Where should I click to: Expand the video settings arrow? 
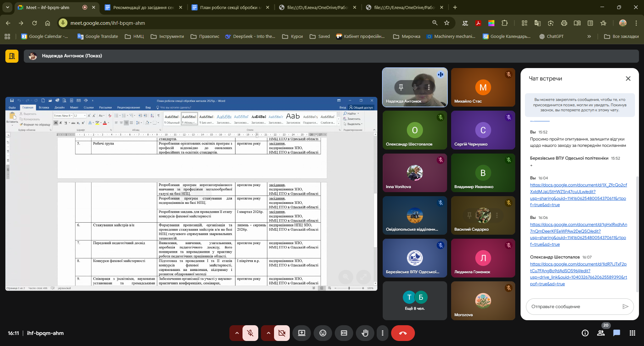pos(268,333)
